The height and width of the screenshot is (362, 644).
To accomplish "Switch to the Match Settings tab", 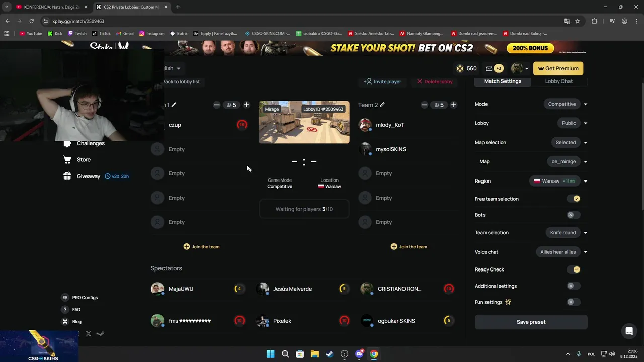I will [503, 81].
